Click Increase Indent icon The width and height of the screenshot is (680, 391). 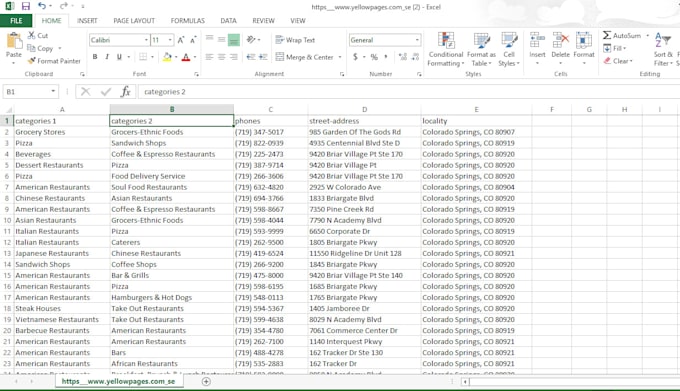point(263,57)
